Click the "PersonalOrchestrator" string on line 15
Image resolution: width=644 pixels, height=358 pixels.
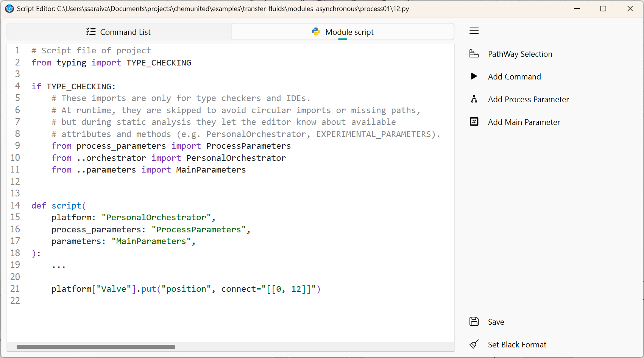(x=156, y=218)
